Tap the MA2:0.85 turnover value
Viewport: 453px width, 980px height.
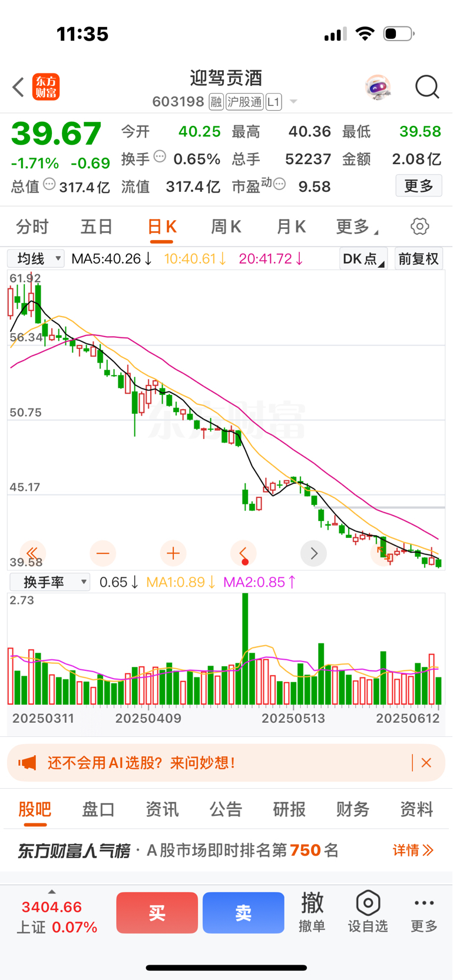pyautogui.click(x=260, y=582)
